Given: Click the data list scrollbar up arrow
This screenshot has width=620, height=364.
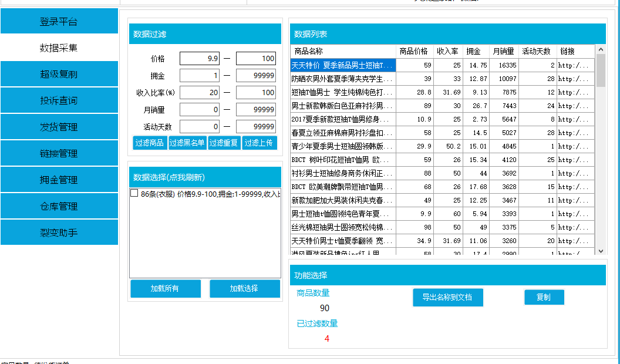Looking at the screenshot, I should pos(601,49).
